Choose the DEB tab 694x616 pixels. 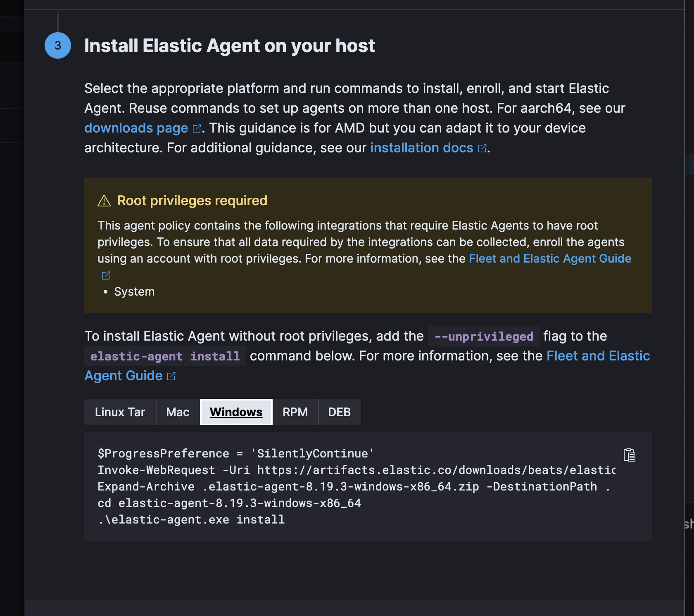339,412
